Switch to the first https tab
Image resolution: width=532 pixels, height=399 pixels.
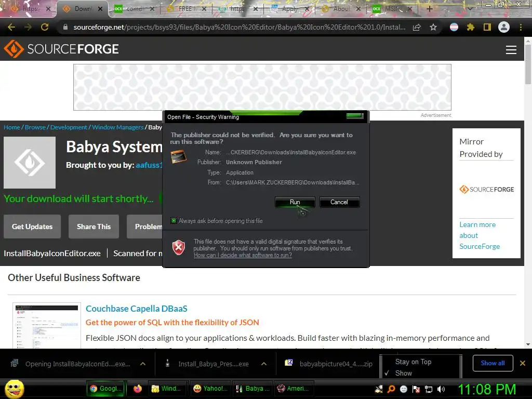pyautogui.click(x=30, y=9)
